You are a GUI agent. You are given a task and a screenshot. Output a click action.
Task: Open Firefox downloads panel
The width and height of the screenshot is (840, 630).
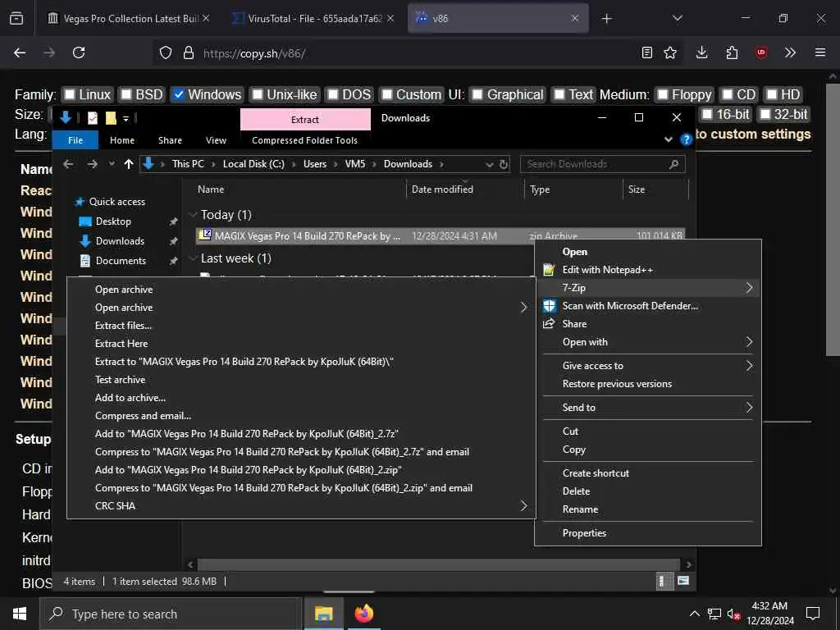coord(701,52)
